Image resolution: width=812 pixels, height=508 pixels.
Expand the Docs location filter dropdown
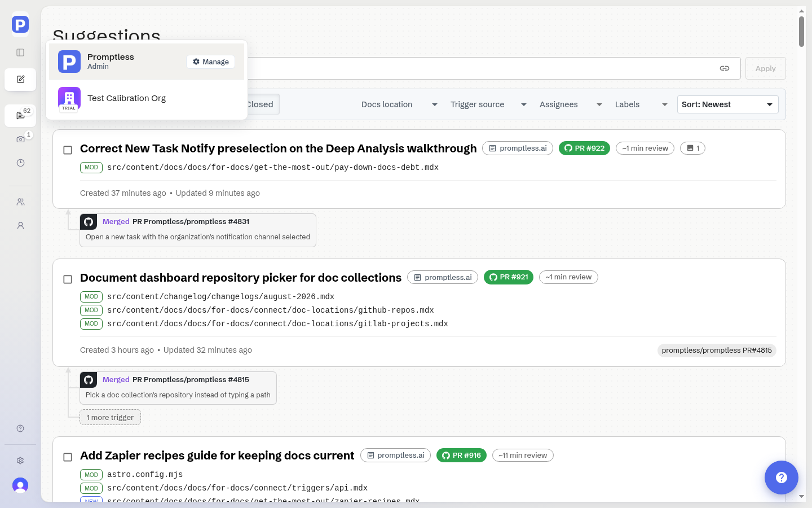click(x=399, y=104)
